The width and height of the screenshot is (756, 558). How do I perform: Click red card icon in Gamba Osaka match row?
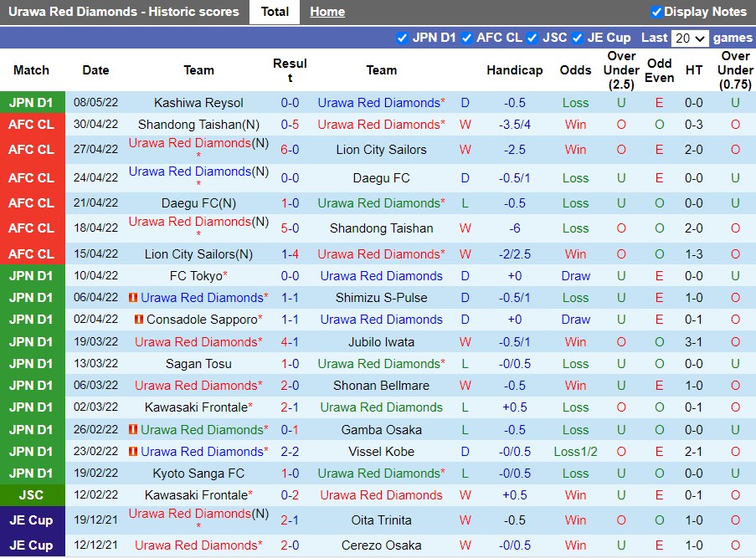133,430
